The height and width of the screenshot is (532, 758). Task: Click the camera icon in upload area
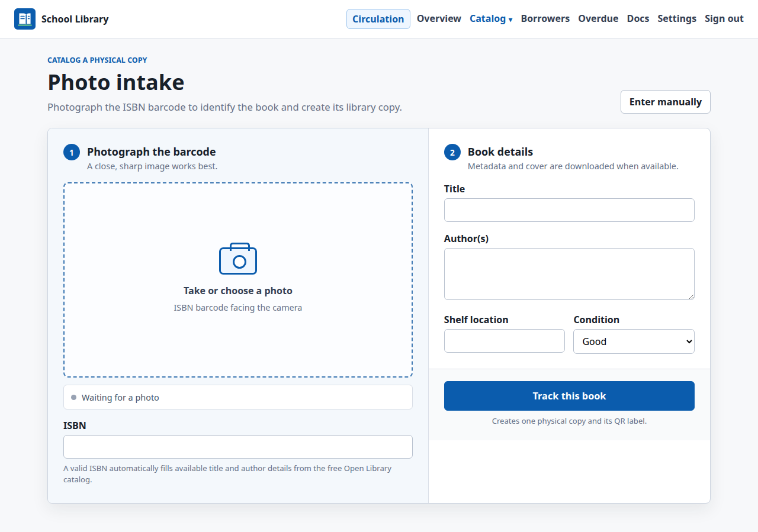point(238,259)
